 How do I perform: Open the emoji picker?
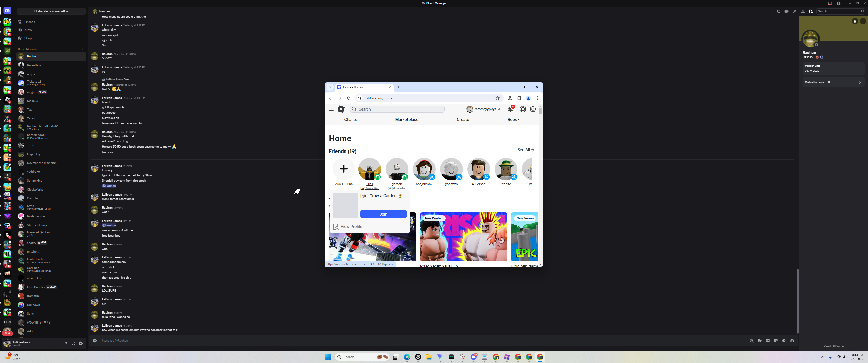(x=784, y=341)
